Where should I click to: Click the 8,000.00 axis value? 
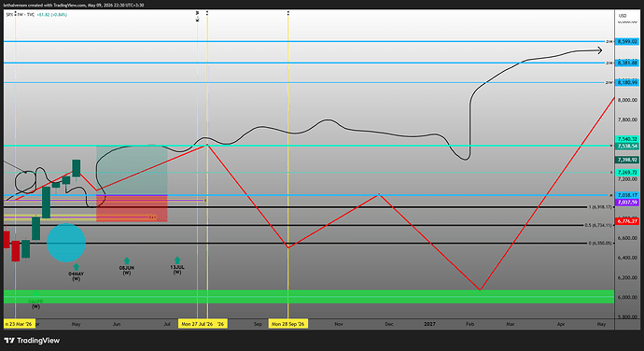(627, 100)
